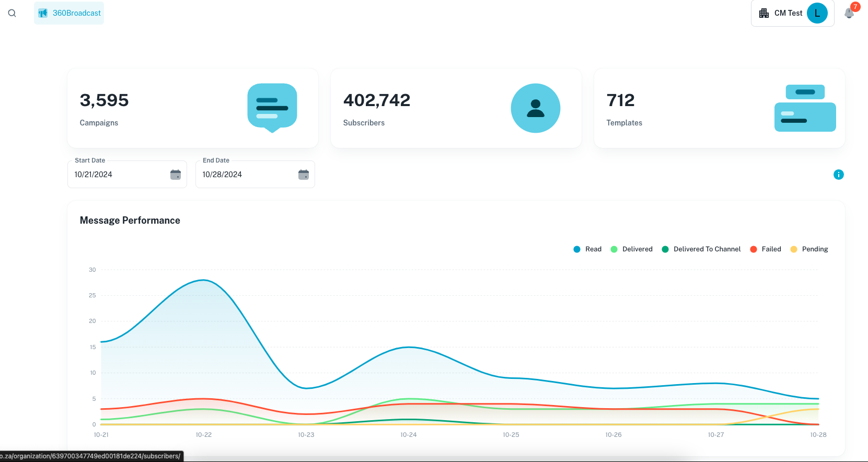This screenshot has width=868, height=462.
Task: Select the 360Broadcast app tab
Action: [69, 13]
